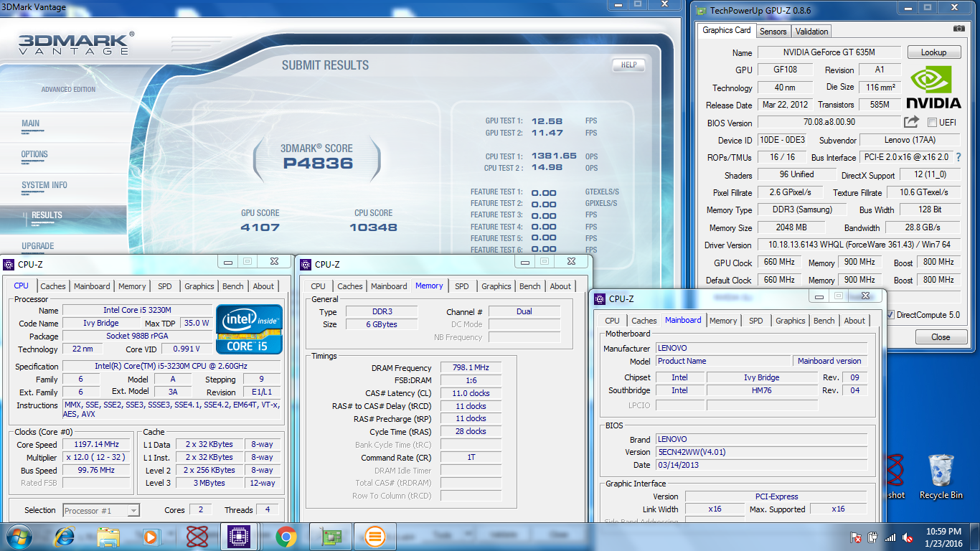This screenshot has width=980, height=551.
Task: Click the CAS# Latency value 11.0 clocks
Action: coord(471,393)
